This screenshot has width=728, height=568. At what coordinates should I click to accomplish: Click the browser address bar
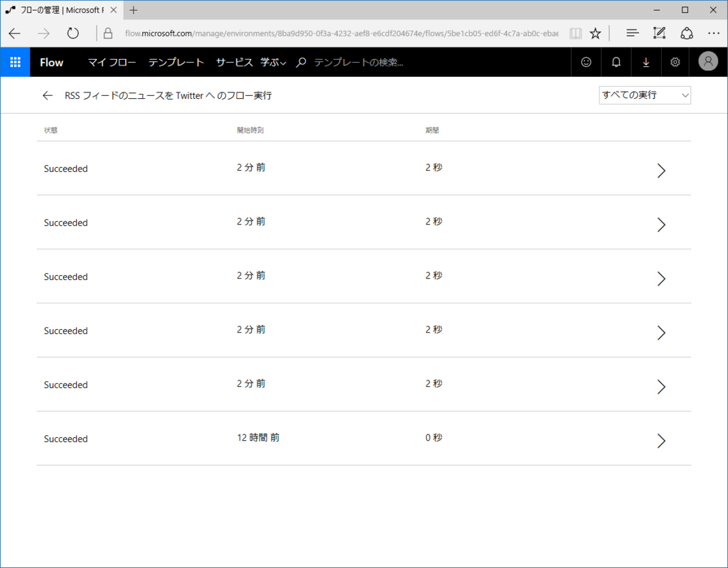320,33
